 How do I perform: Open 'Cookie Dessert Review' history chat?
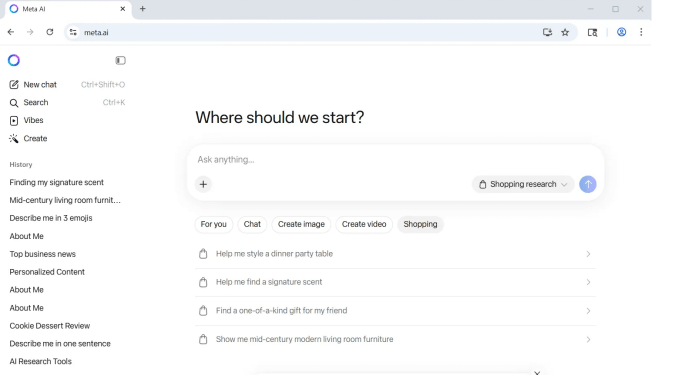[50, 326]
